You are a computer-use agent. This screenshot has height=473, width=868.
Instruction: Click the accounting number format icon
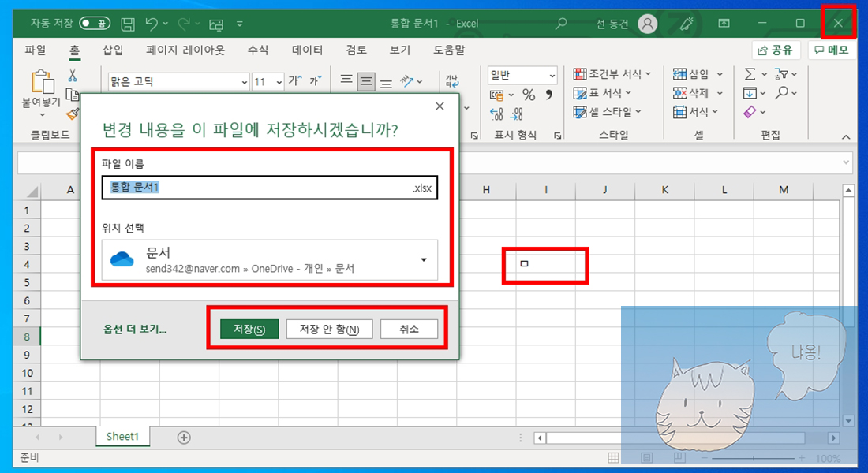pyautogui.click(x=496, y=95)
